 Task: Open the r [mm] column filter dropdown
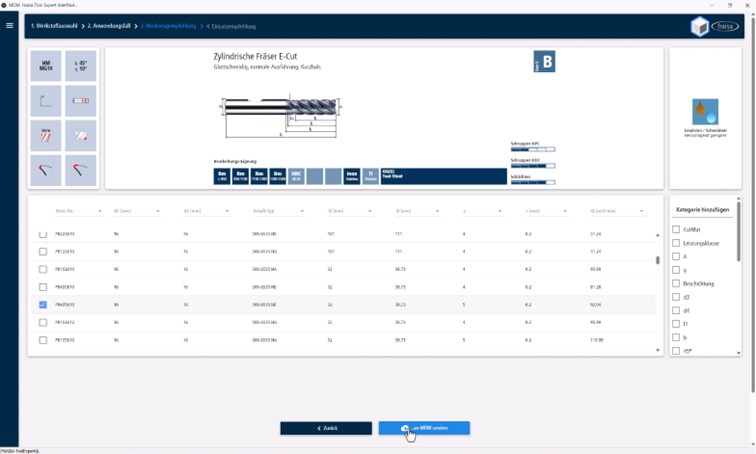[x=565, y=211]
